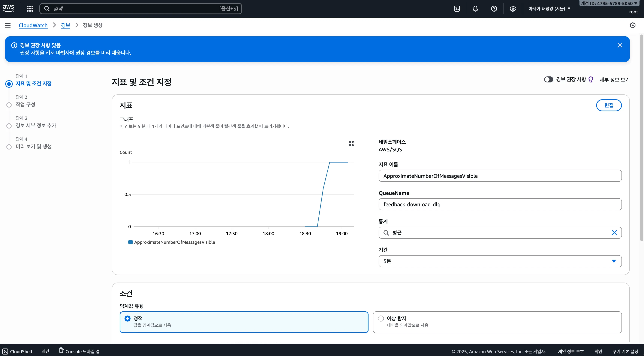This screenshot has width=644, height=356.
Task: Go to the 경보 breadcrumb link
Action: [x=65, y=25]
